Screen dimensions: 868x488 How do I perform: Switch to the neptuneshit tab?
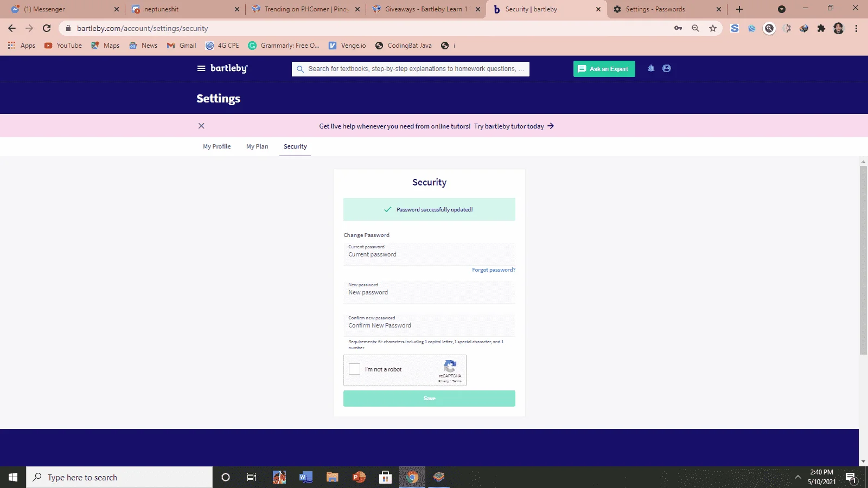pos(184,9)
